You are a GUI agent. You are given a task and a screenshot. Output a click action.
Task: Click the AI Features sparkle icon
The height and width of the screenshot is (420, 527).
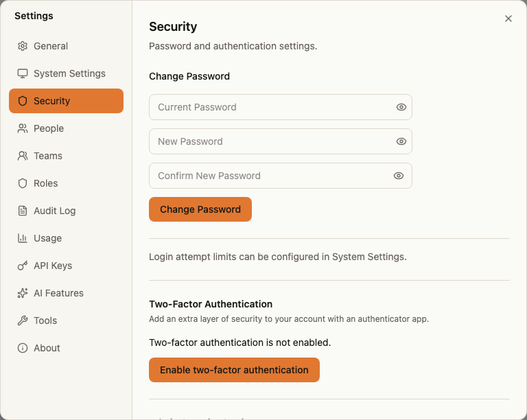pyautogui.click(x=23, y=293)
